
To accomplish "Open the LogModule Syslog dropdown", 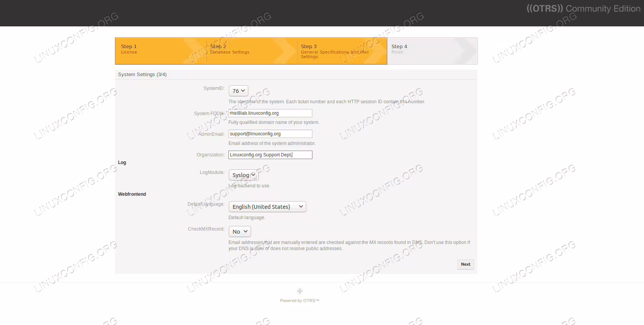I will (243, 175).
